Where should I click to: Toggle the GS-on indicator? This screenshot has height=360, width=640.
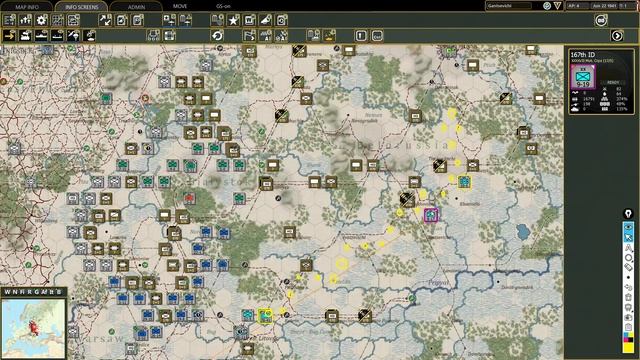(x=223, y=6)
